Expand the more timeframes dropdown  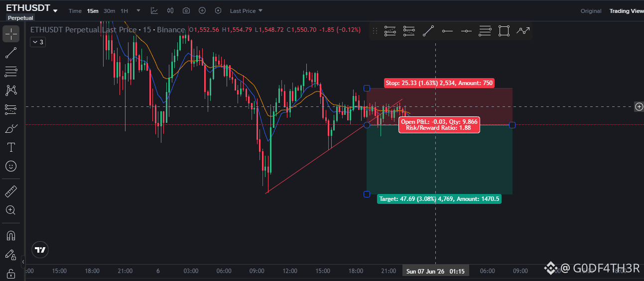pyautogui.click(x=138, y=11)
